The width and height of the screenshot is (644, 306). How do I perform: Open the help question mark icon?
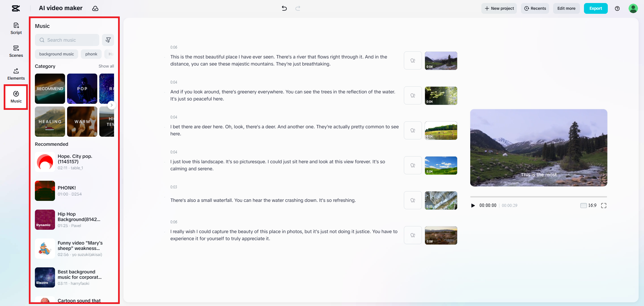(x=617, y=8)
